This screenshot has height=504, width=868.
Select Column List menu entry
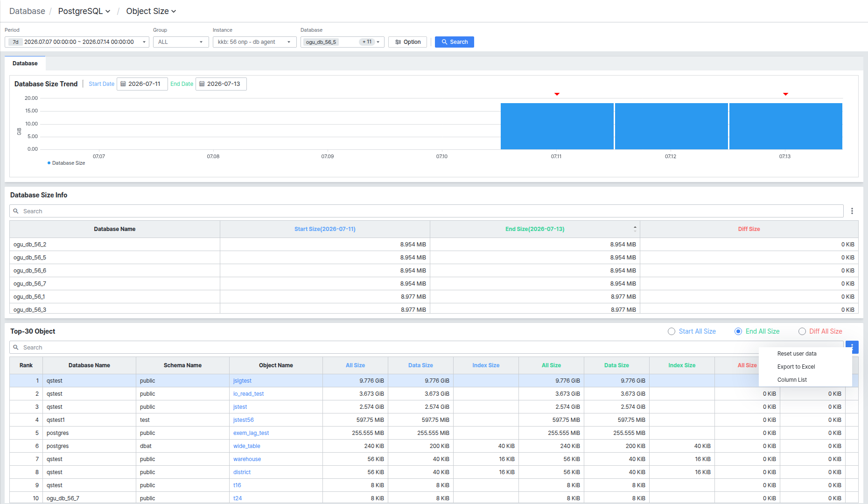[x=792, y=380]
